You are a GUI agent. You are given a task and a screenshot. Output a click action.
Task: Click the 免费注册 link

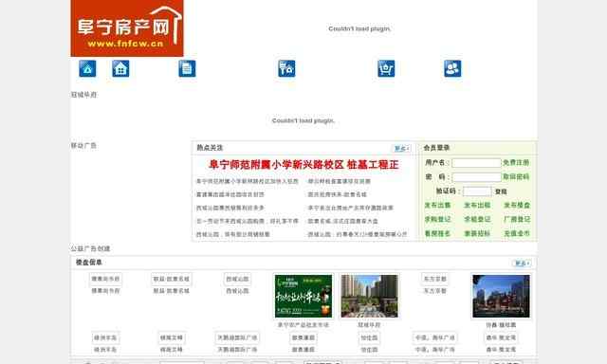516,162
